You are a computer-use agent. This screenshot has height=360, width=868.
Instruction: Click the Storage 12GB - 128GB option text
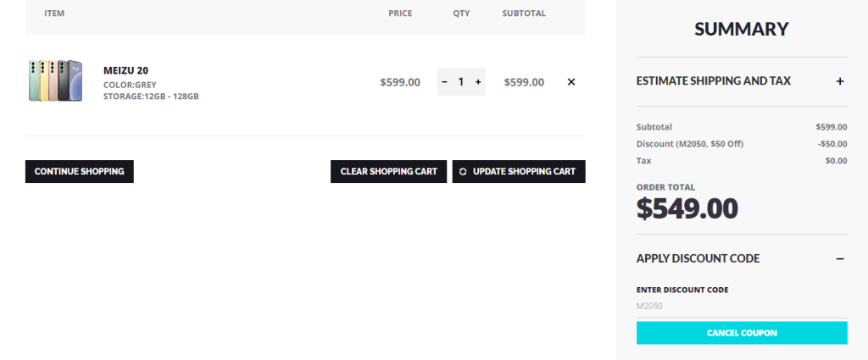pos(151,97)
